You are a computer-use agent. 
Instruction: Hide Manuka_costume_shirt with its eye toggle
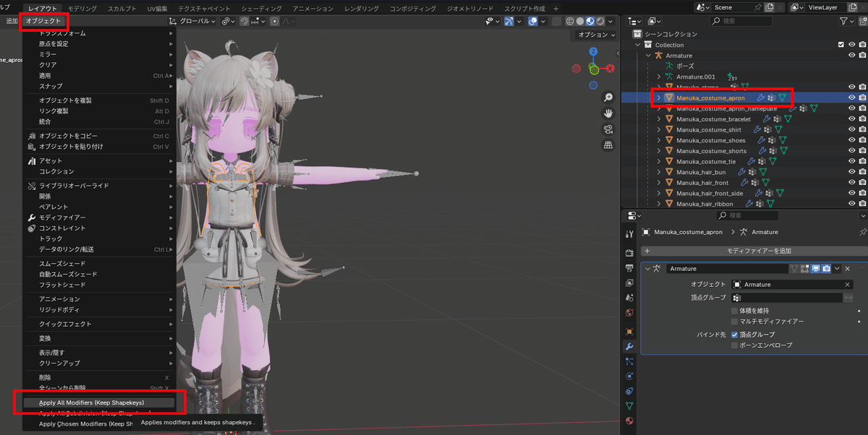pyautogui.click(x=851, y=129)
